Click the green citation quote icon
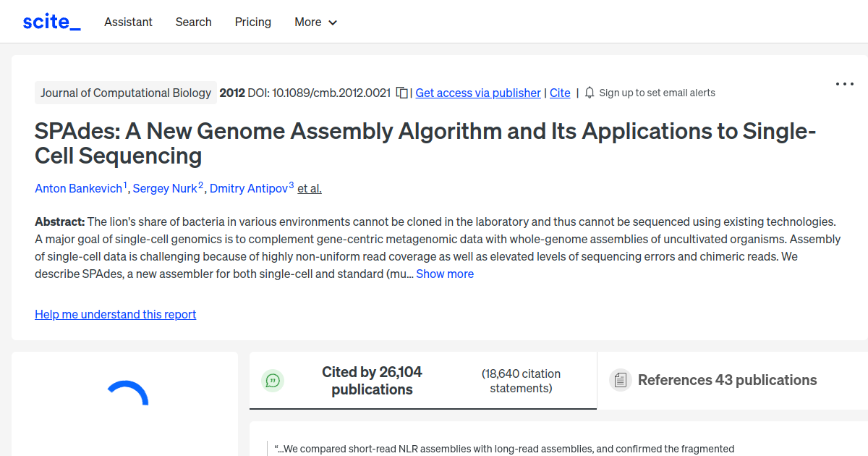 tap(273, 381)
